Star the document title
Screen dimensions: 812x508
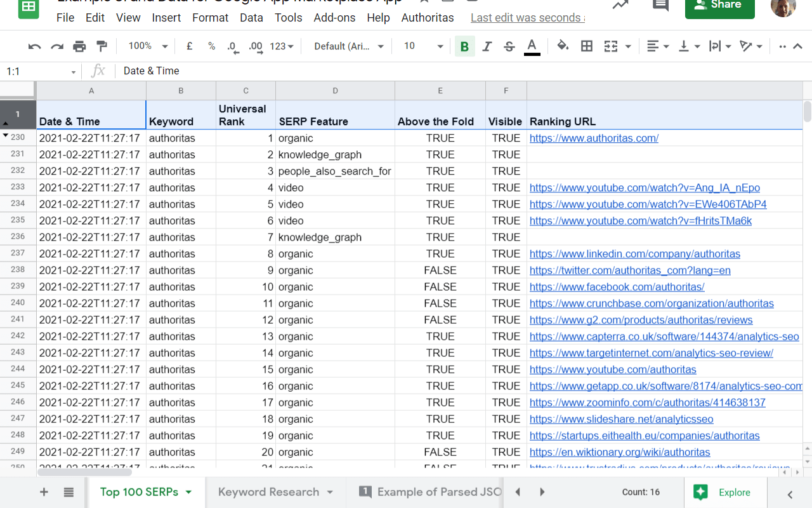(x=423, y=3)
